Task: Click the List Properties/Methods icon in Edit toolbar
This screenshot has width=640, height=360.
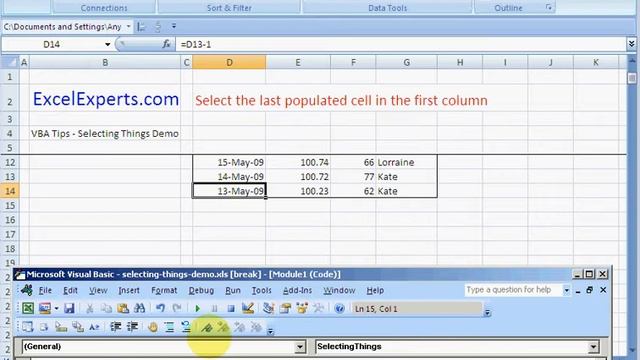Action: click(27, 327)
